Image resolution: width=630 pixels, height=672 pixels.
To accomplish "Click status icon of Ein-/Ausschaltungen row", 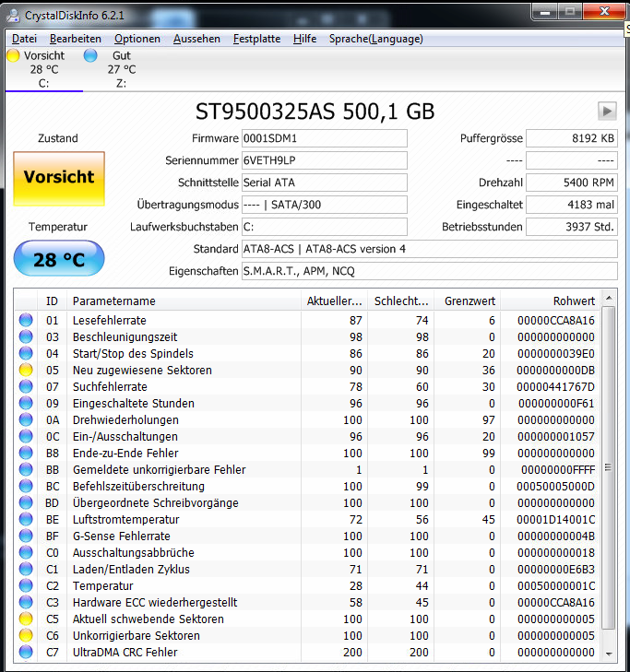I will click(x=26, y=436).
